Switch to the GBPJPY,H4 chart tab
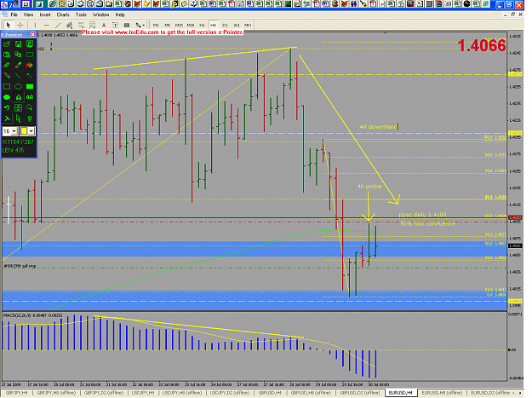Image resolution: width=532 pixels, height=398 pixels. pyautogui.click(x=17, y=393)
